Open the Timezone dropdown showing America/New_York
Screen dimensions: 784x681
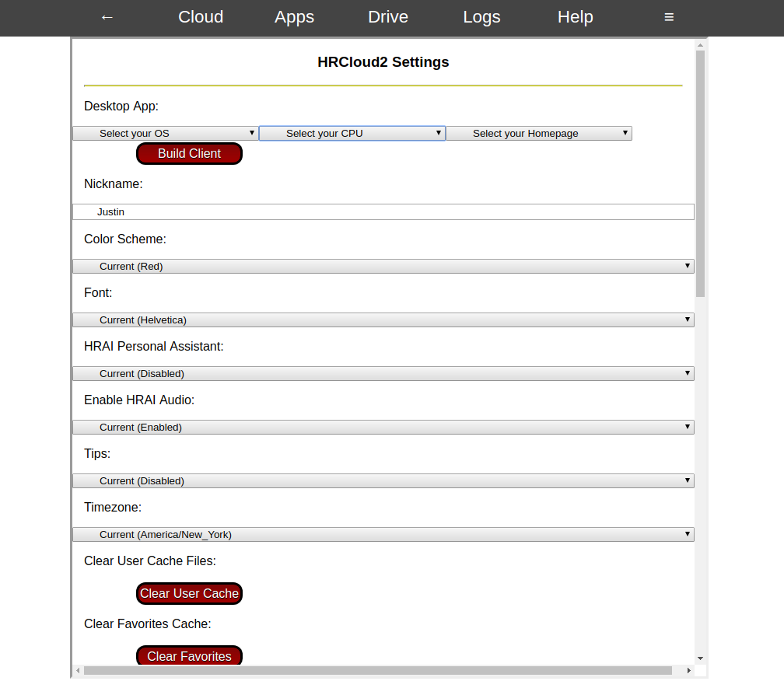coord(383,534)
